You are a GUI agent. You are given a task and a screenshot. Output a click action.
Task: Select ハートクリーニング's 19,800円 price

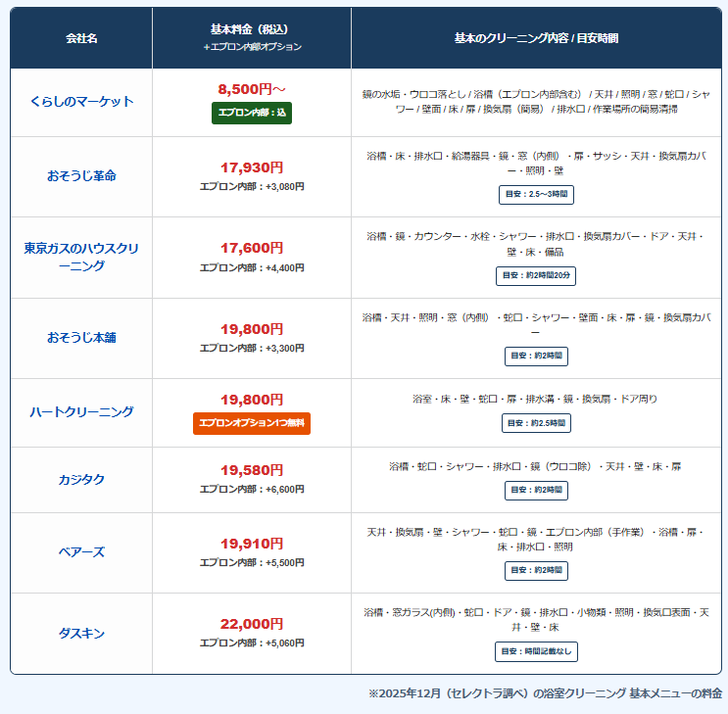(252, 400)
